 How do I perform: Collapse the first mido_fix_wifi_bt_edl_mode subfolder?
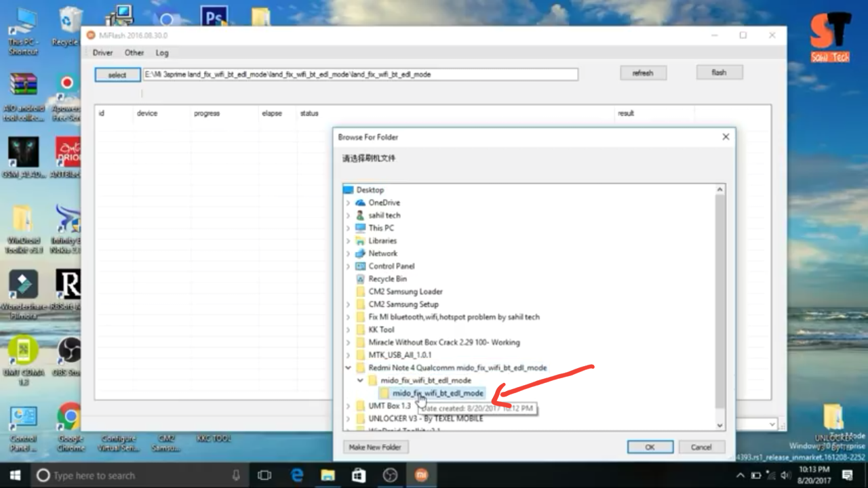click(x=361, y=381)
